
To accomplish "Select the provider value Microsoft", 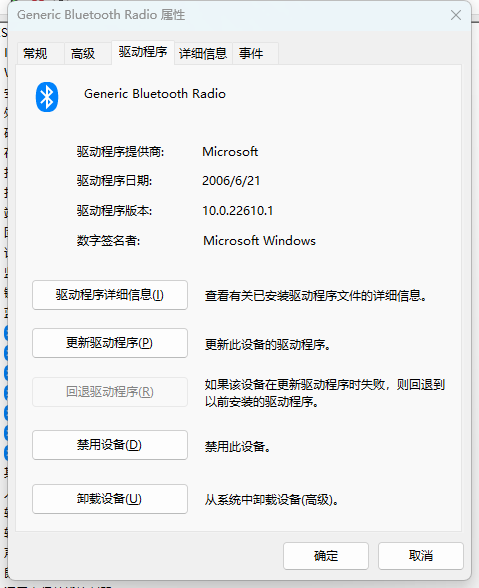I will tap(230, 152).
